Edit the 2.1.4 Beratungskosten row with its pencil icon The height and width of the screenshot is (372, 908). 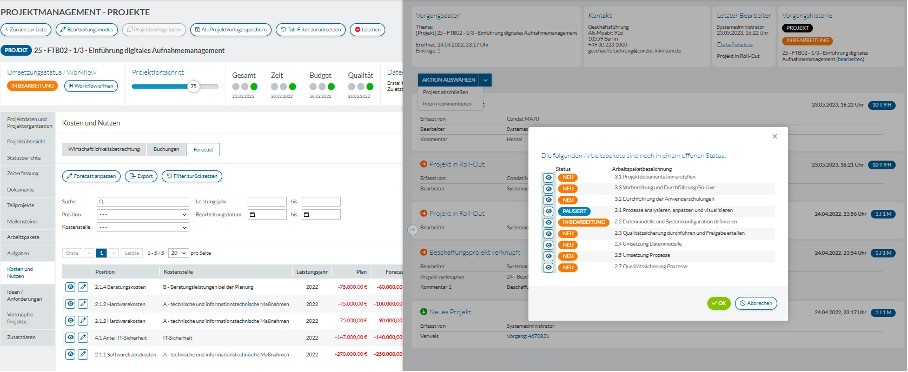pyautogui.click(x=83, y=287)
